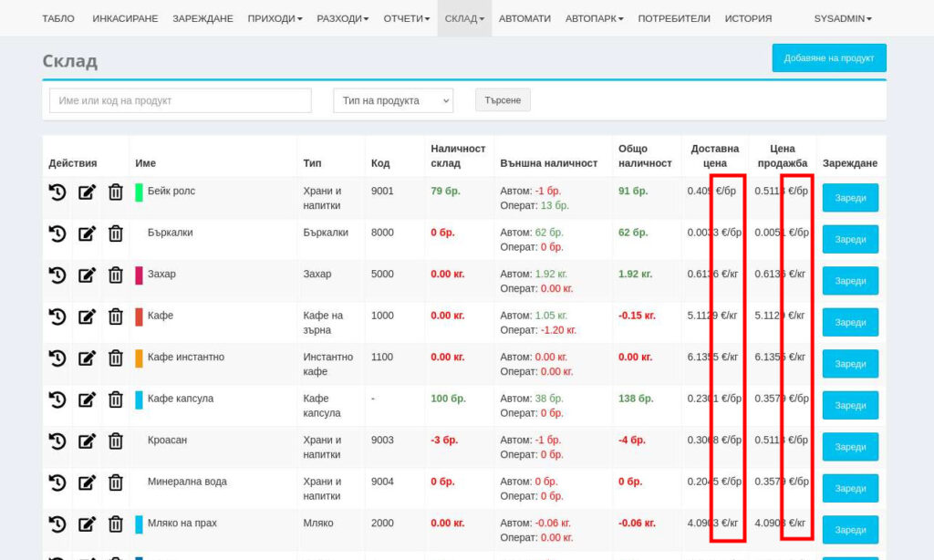Delete the Бъркалки product
Viewport: 934px width, 560px height.
(x=116, y=233)
